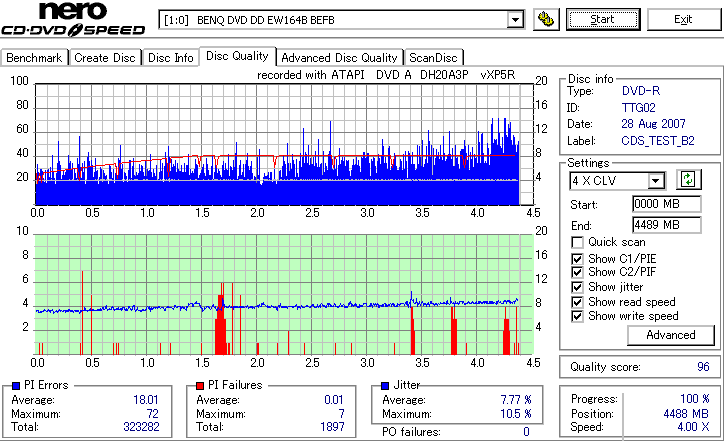Click the green refresh speed icon
This screenshot has height=441, width=724.
click(688, 179)
